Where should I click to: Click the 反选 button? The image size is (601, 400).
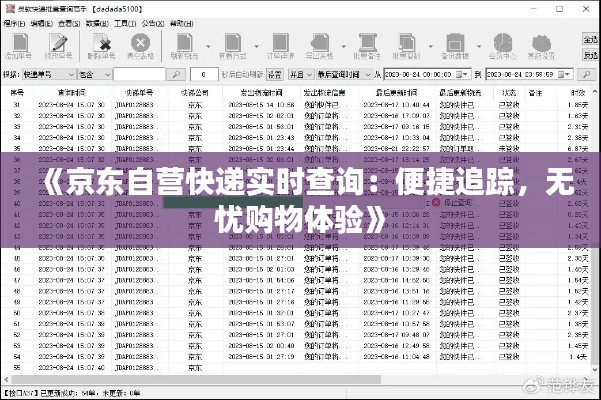click(590, 56)
